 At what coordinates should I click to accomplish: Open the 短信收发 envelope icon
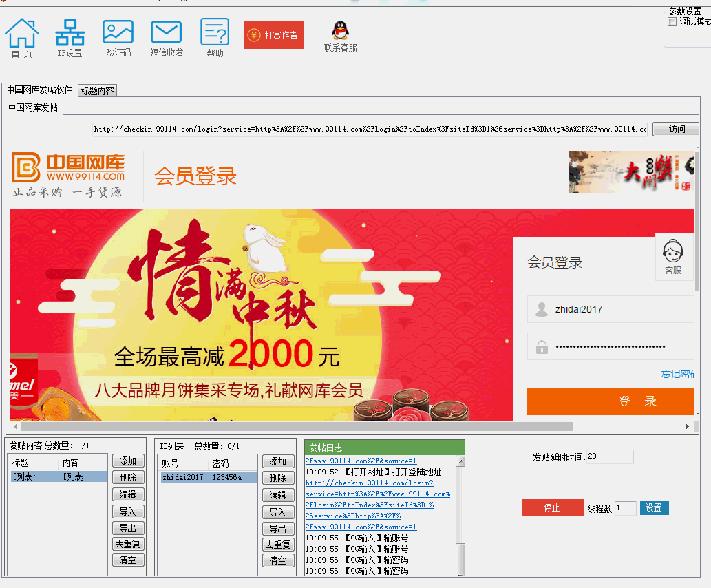[167, 38]
